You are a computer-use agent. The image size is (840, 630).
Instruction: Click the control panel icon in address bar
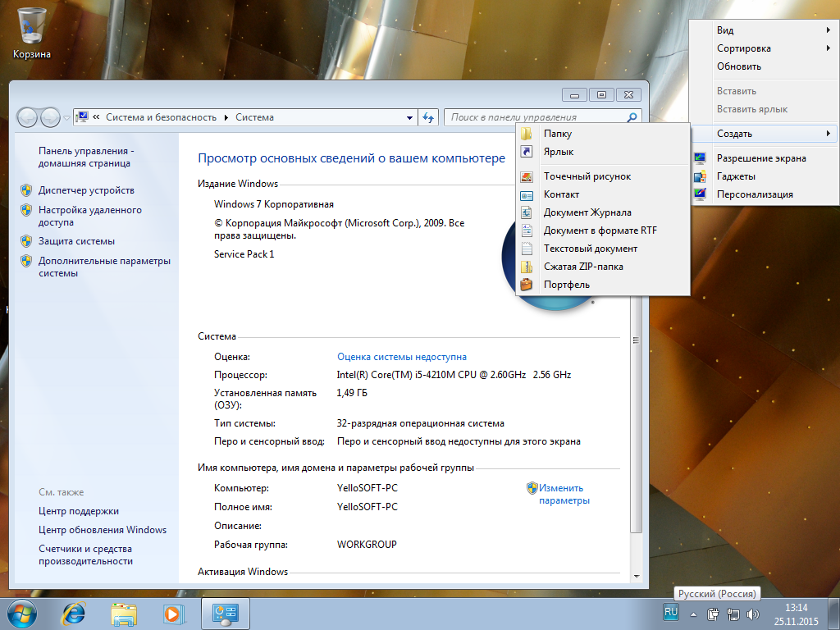(x=82, y=116)
